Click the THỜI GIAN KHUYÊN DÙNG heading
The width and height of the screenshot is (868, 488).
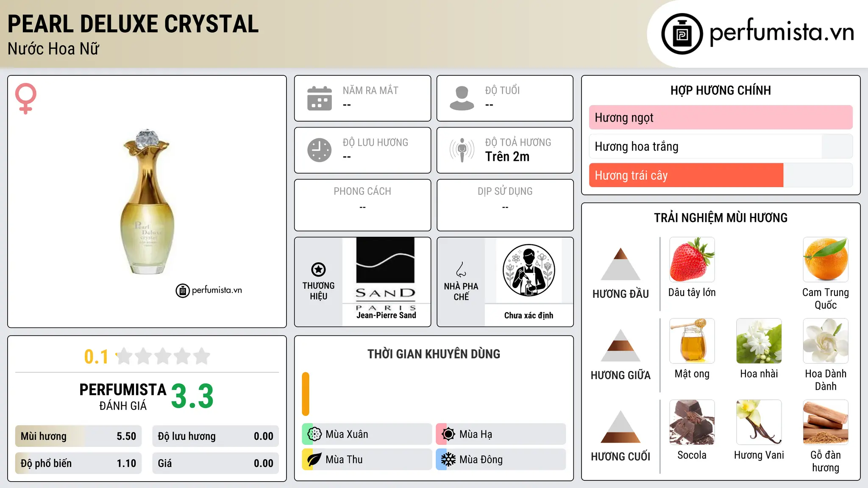[x=434, y=354]
